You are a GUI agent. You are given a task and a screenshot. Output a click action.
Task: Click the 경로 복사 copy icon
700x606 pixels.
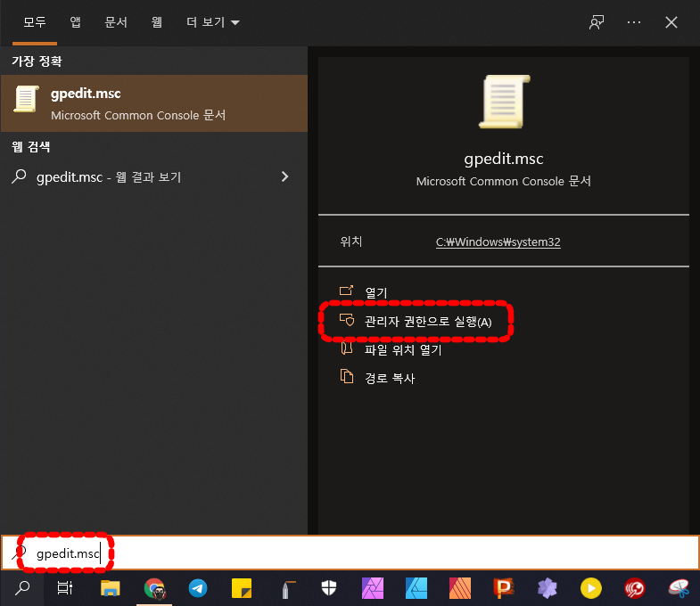tap(347, 377)
